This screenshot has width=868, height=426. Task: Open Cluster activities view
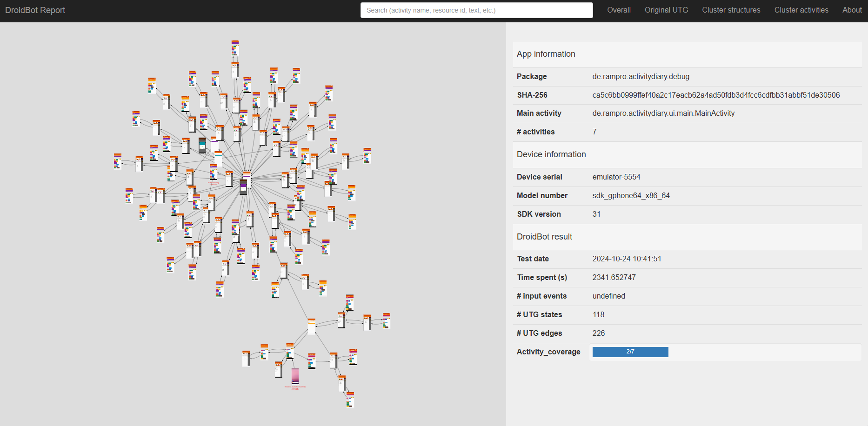pos(801,10)
